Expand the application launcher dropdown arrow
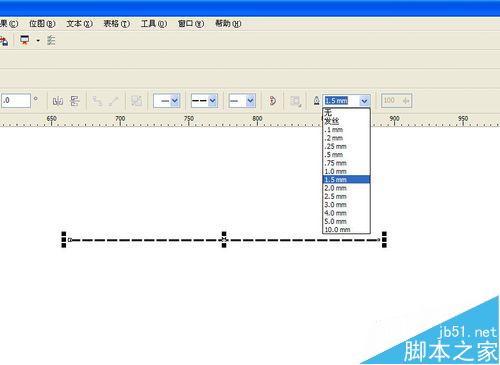The width and height of the screenshot is (500, 365). pyautogui.click(x=38, y=41)
